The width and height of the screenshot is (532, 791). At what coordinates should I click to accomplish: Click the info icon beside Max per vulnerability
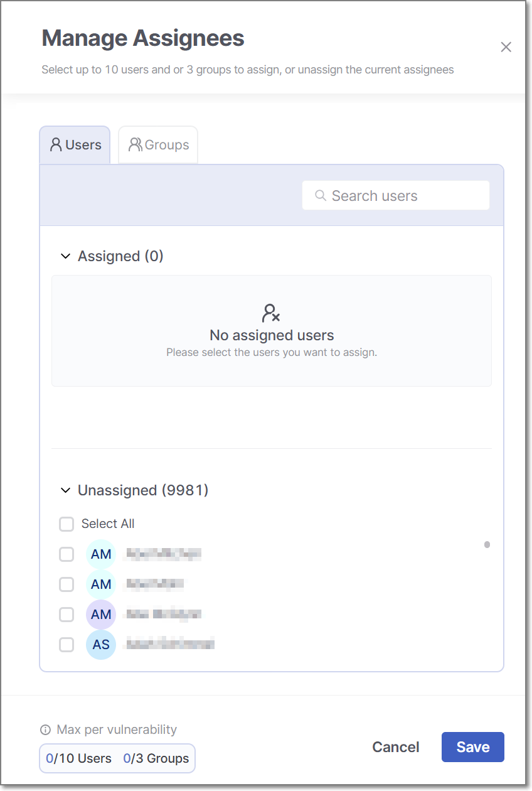click(x=45, y=730)
